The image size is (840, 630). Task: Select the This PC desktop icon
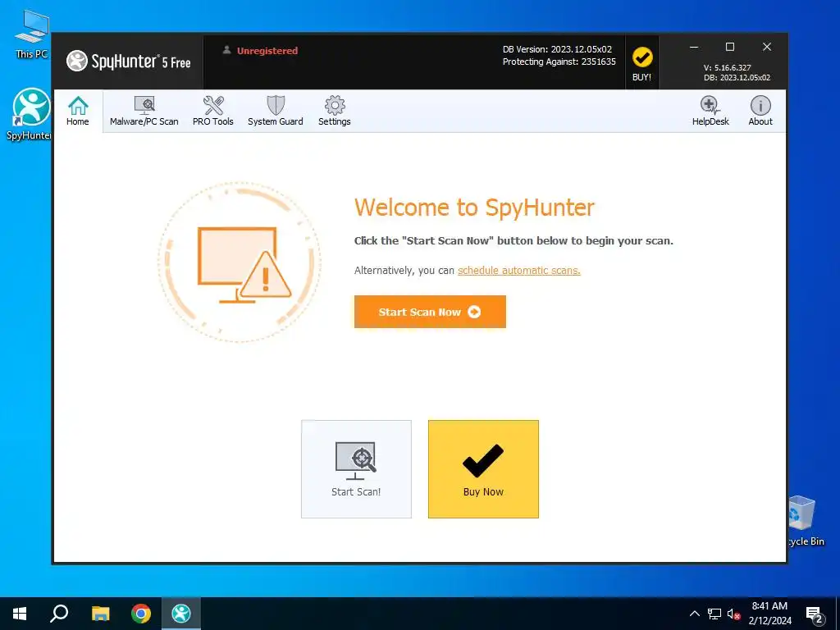pyautogui.click(x=31, y=34)
